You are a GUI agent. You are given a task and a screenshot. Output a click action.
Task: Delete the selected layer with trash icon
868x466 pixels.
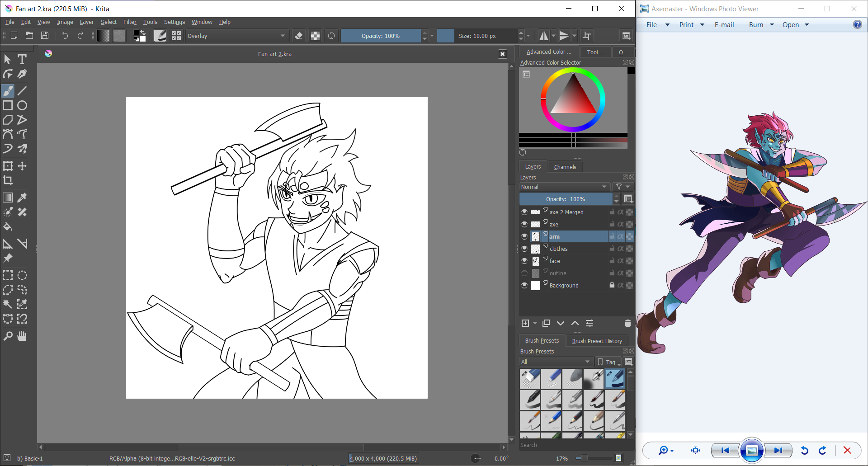(x=627, y=323)
